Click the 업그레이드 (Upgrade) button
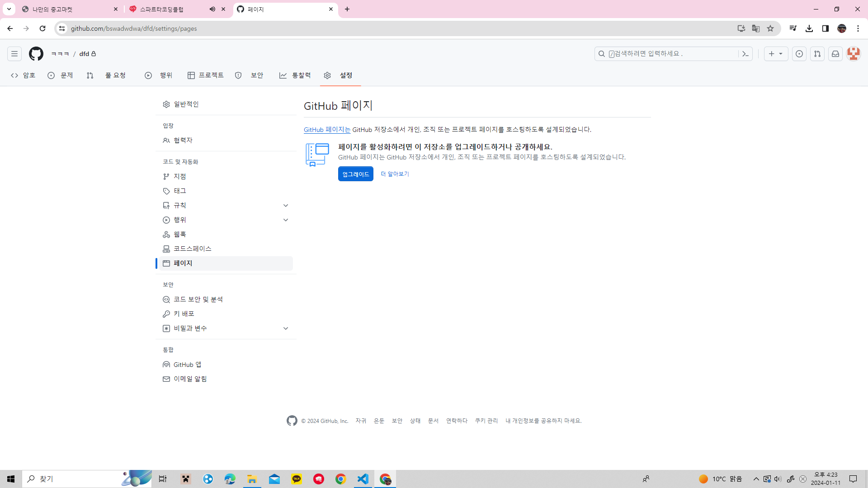The height and width of the screenshot is (488, 868). coord(356,174)
